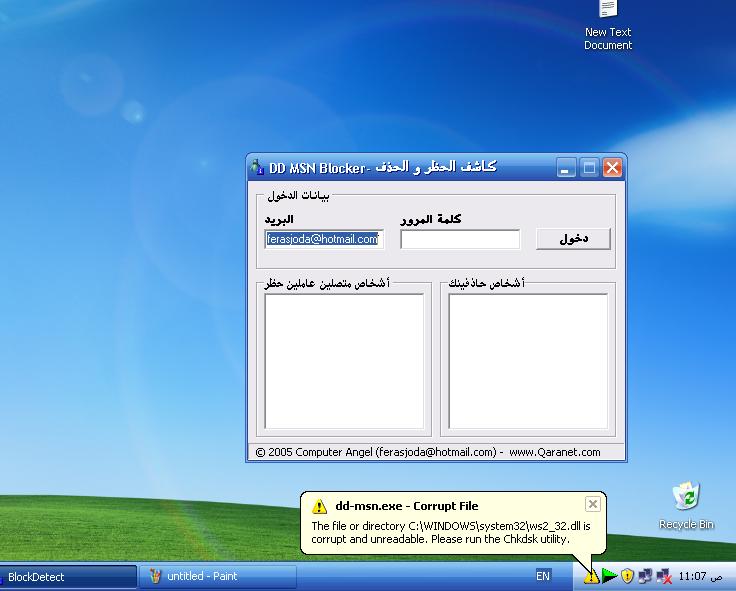Select the Recycle Bin desktop icon
The height and width of the screenshot is (591, 736).
[686, 506]
